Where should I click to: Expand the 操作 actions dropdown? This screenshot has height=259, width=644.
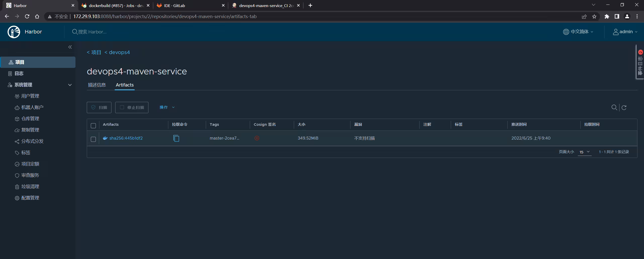[167, 107]
